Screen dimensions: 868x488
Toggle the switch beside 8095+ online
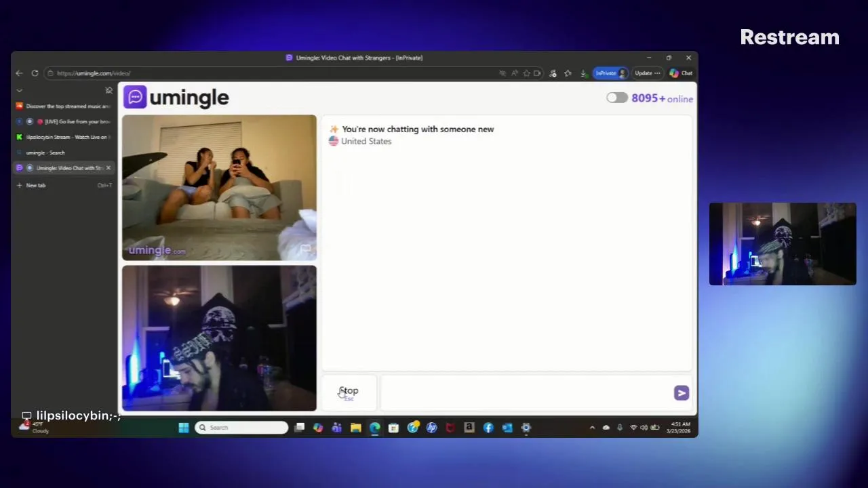point(616,98)
